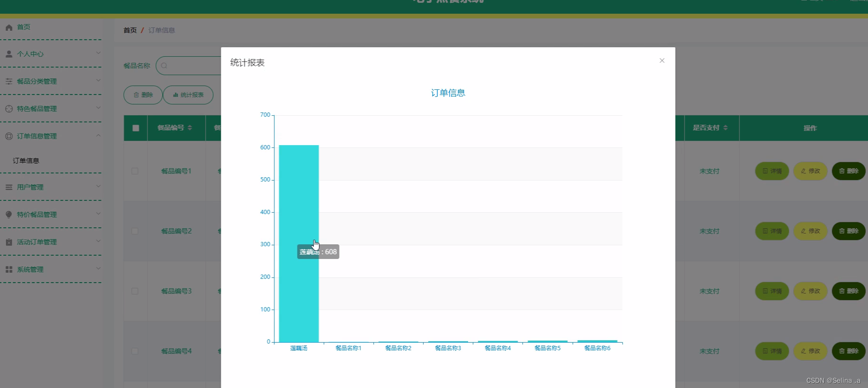Click the 删除 button above the table
Image resolution: width=868 pixels, height=388 pixels.
coord(143,95)
